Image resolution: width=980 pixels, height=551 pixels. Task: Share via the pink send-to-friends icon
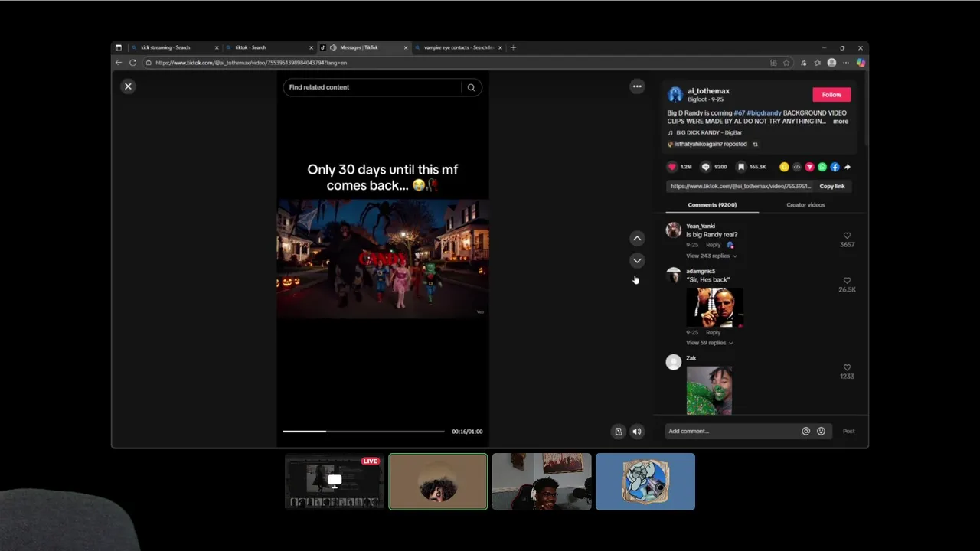click(x=809, y=167)
